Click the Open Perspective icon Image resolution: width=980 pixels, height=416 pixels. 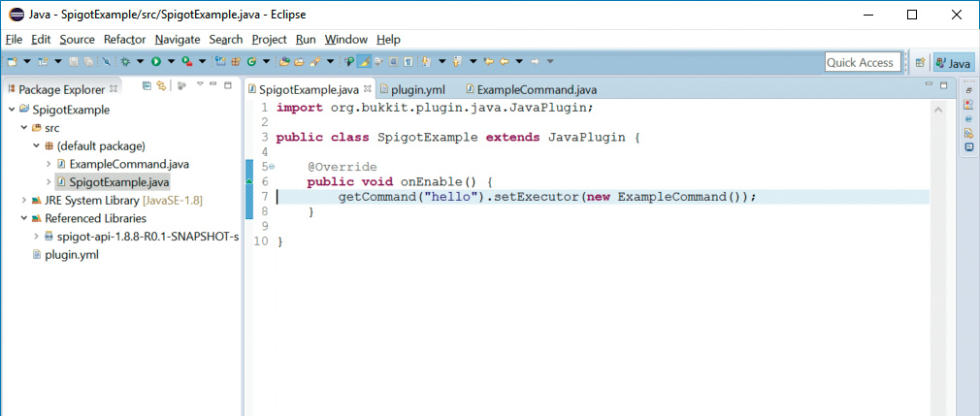920,62
